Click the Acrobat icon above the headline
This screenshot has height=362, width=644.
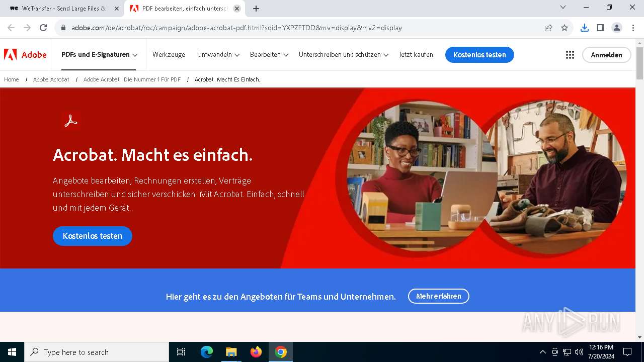click(71, 121)
